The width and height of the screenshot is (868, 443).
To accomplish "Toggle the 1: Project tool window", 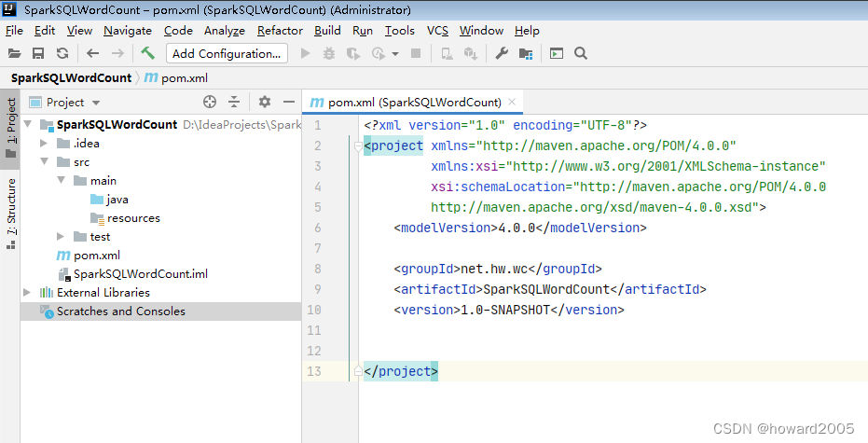I will tap(10, 128).
